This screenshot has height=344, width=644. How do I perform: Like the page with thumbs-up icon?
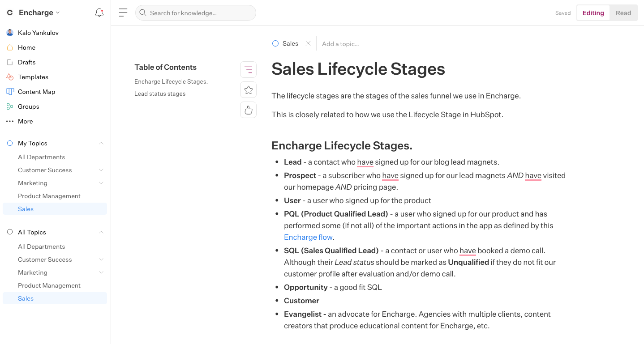tap(249, 110)
